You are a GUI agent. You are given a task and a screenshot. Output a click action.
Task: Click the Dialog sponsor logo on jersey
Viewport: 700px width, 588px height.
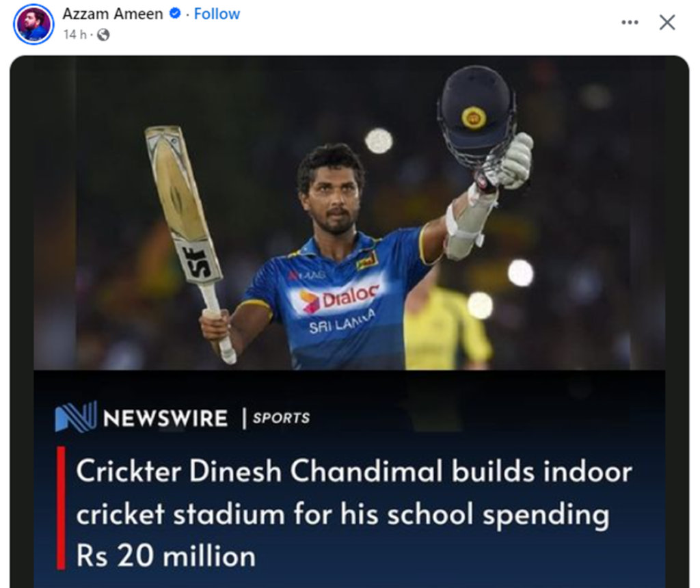[x=340, y=297]
